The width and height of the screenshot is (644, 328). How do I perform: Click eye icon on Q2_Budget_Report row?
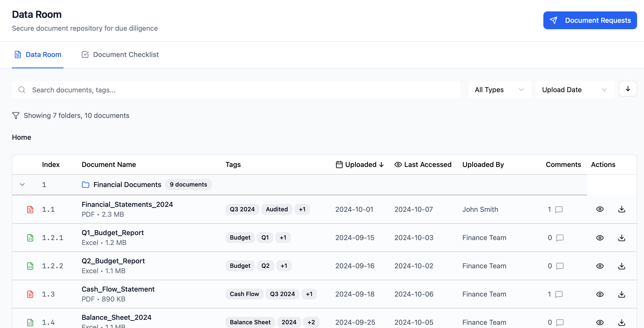coord(600,266)
